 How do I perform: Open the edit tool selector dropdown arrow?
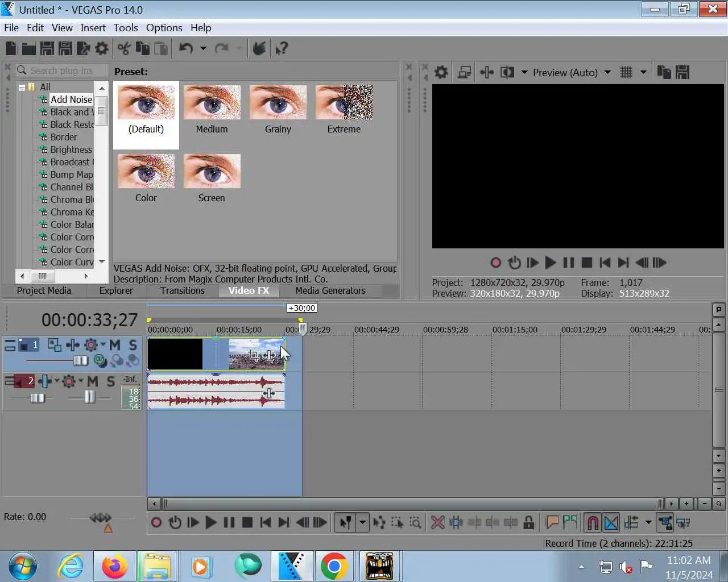(x=362, y=522)
